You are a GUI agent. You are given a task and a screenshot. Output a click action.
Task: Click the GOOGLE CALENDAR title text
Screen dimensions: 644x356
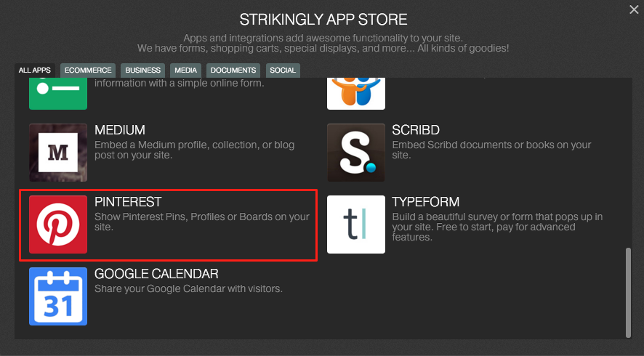click(x=156, y=274)
